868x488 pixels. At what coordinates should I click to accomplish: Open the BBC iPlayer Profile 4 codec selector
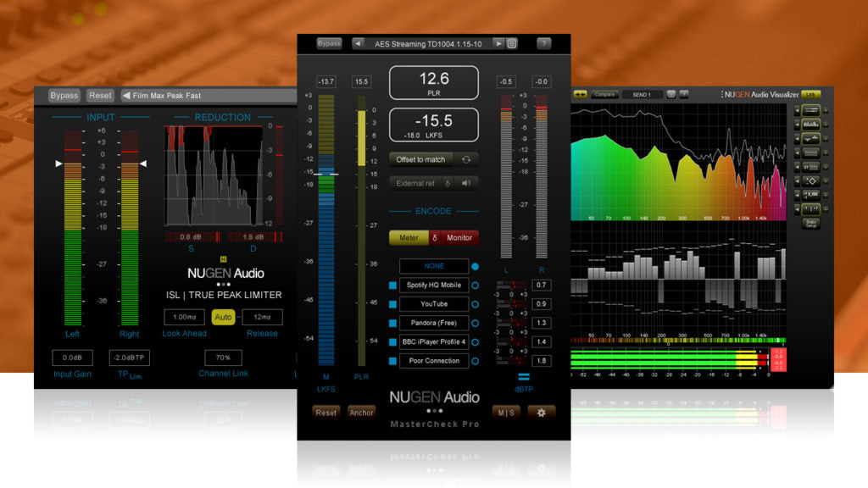tap(434, 342)
